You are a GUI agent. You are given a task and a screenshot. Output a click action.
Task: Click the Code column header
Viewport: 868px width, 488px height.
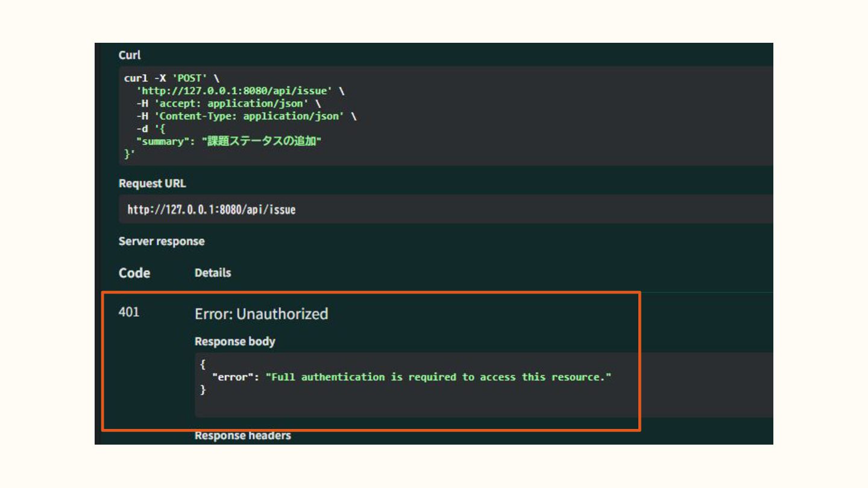[134, 273]
